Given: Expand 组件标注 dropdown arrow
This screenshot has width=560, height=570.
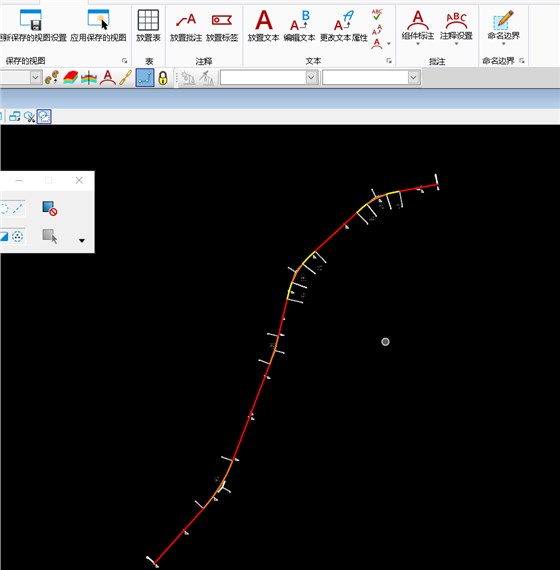Looking at the screenshot, I should tap(418, 44).
